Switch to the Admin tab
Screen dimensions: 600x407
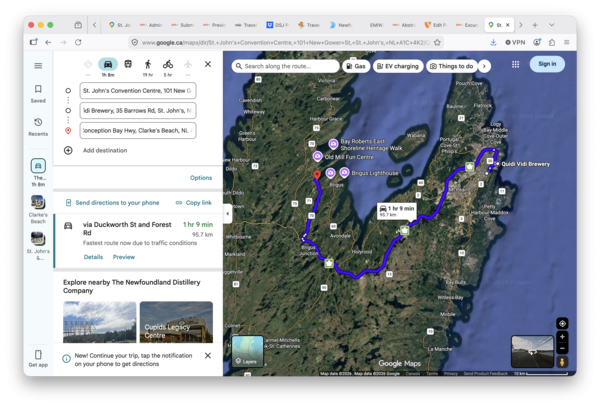pos(151,25)
